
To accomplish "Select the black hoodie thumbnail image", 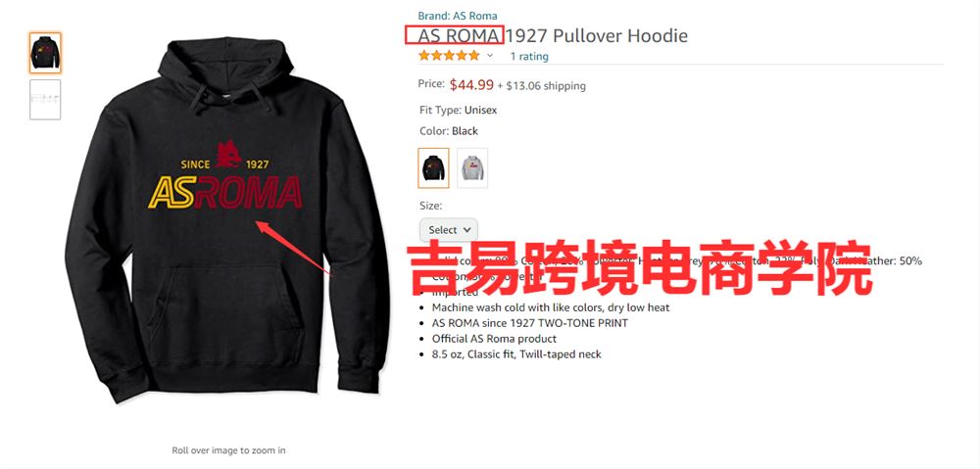I will [45, 53].
